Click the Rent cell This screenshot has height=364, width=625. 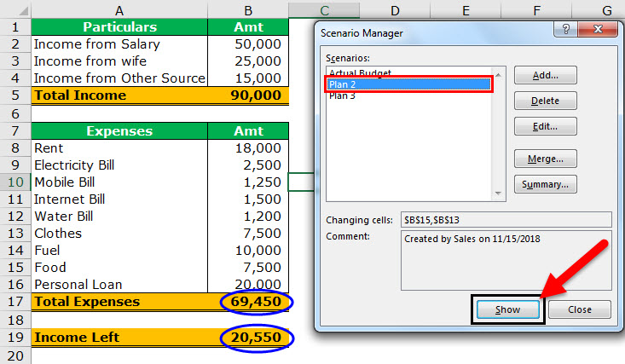(119, 148)
